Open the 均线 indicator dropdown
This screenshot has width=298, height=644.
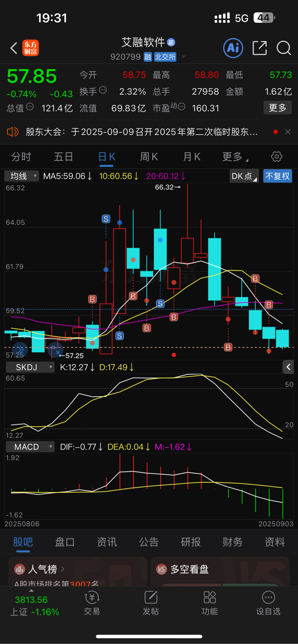(x=22, y=176)
